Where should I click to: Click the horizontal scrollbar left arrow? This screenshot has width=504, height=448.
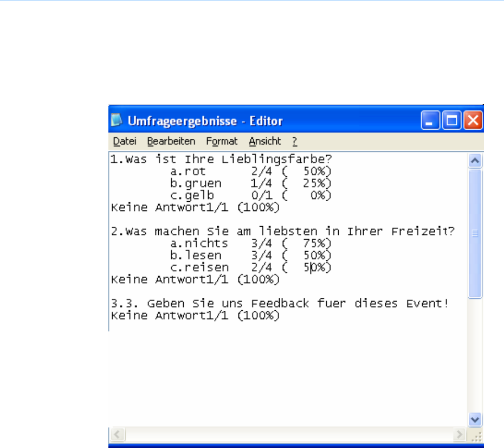point(117,434)
